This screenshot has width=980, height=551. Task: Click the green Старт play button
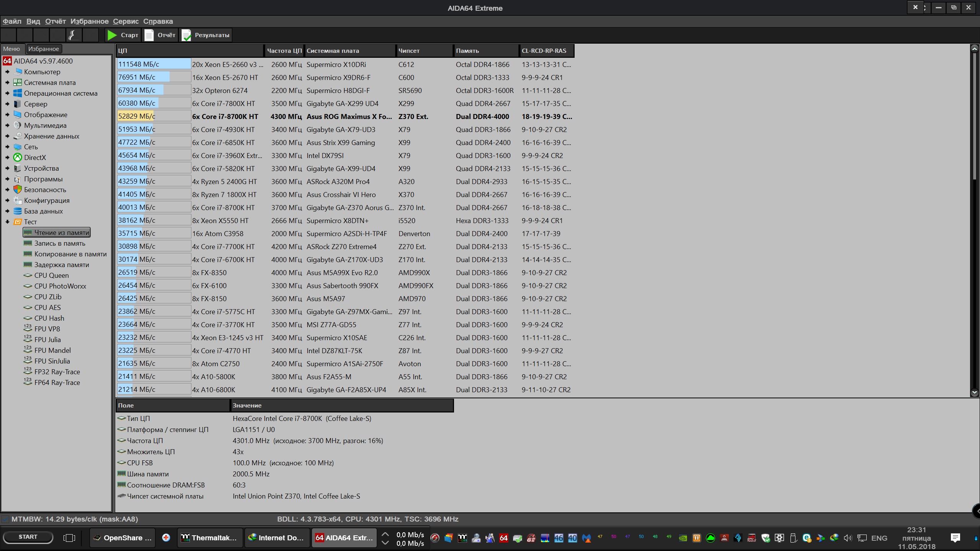112,35
